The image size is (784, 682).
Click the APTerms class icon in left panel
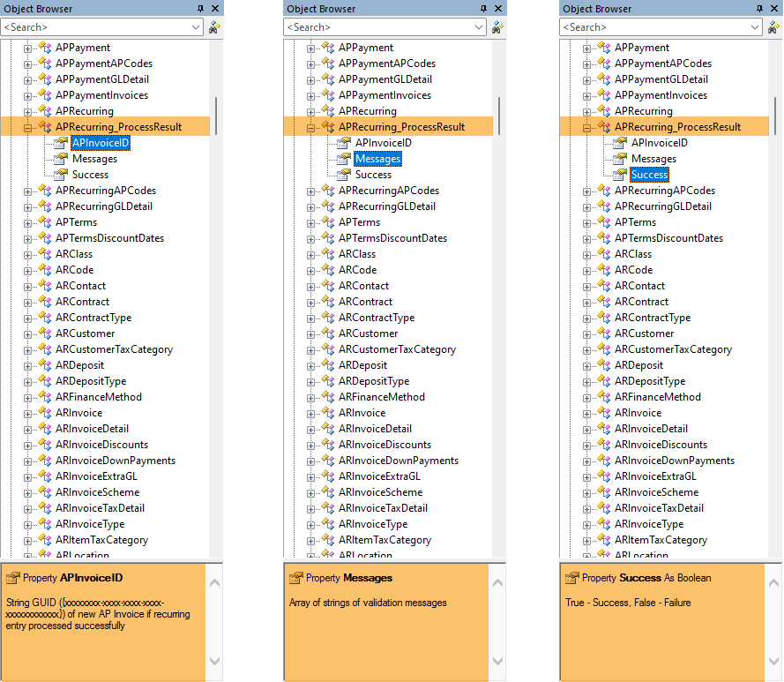coord(45,222)
